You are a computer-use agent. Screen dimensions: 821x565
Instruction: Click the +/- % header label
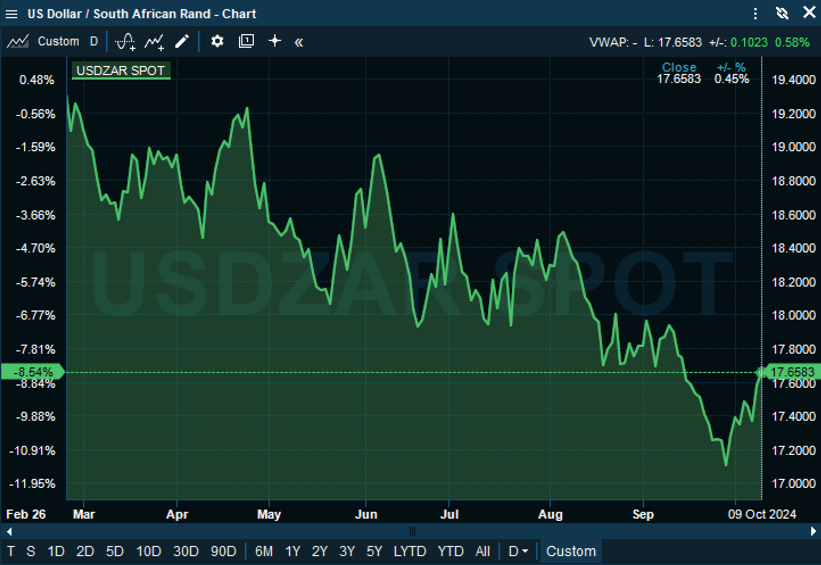click(731, 68)
